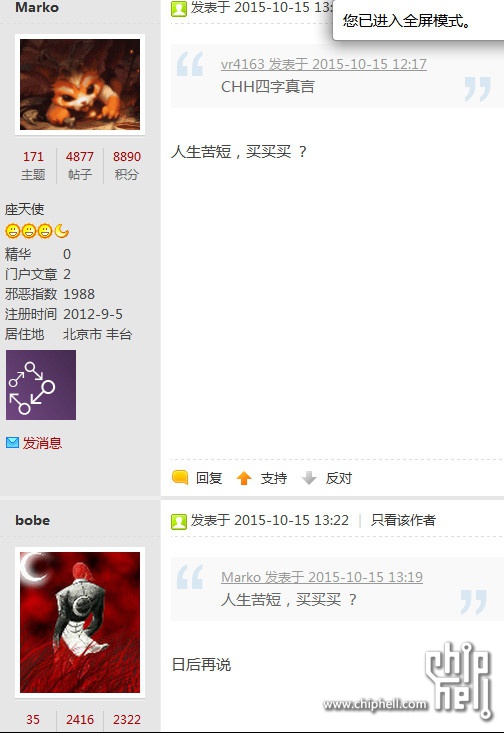Select 只看该作者 filter on bobe's post

click(403, 520)
